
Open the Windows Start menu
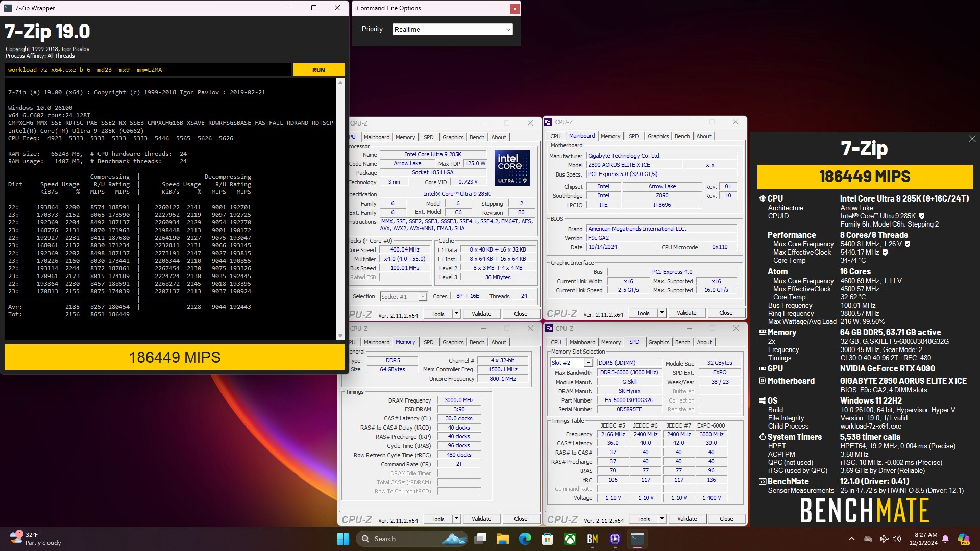343,539
